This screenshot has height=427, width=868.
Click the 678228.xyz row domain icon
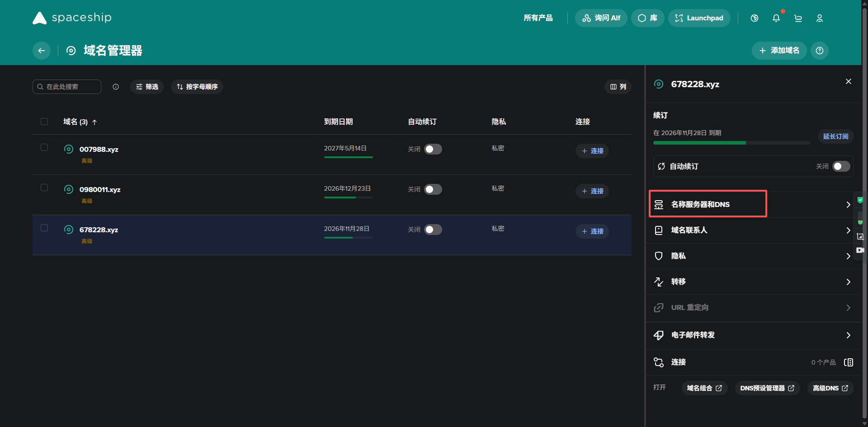click(x=69, y=230)
